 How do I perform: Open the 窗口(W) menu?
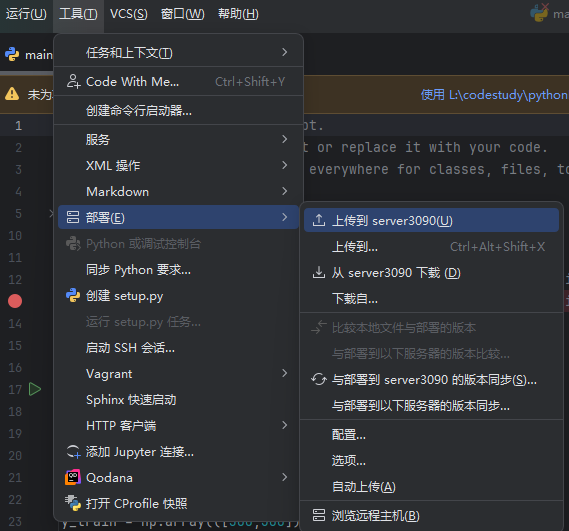pyautogui.click(x=183, y=14)
